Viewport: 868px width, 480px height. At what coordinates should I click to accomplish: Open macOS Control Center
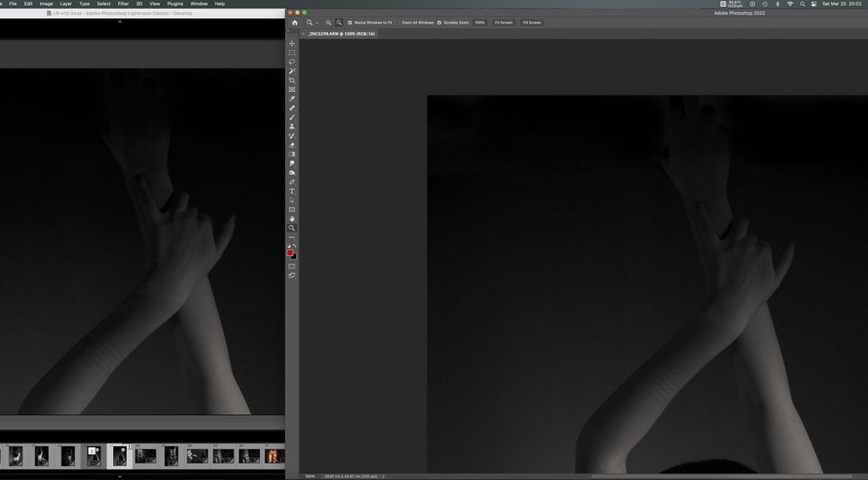[814, 3]
